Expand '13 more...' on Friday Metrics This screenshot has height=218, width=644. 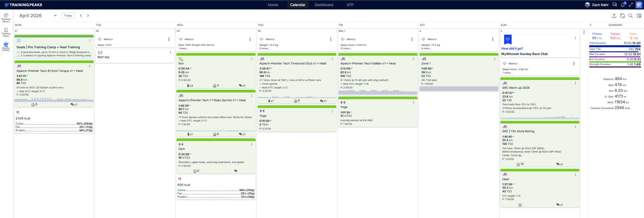click(346, 49)
